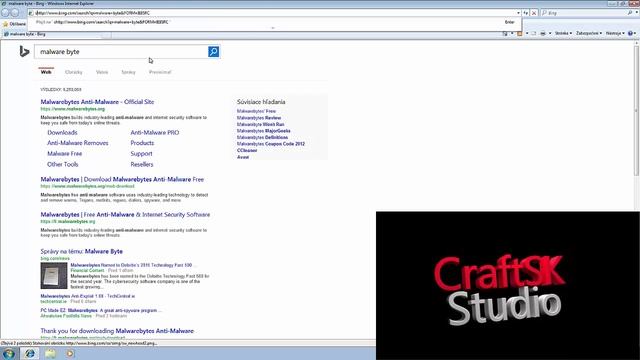640x360 pixels.
Task: Click the Favorites star icon
Action: [5, 24]
